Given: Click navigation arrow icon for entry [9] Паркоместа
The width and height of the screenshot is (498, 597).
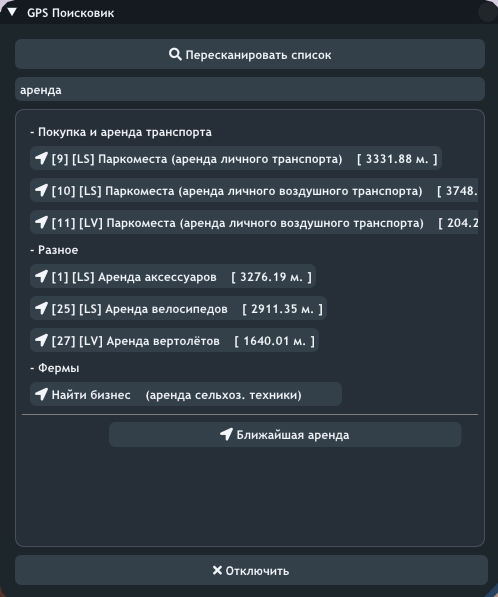Looking at the screenshot, I should (42, 158).
